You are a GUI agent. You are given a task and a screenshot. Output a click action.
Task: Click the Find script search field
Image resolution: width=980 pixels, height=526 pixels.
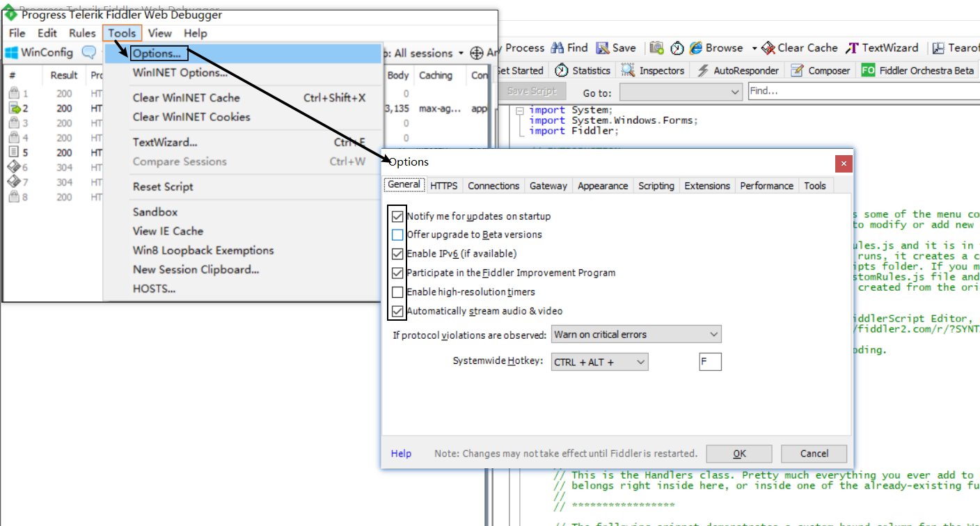(864, 91)
